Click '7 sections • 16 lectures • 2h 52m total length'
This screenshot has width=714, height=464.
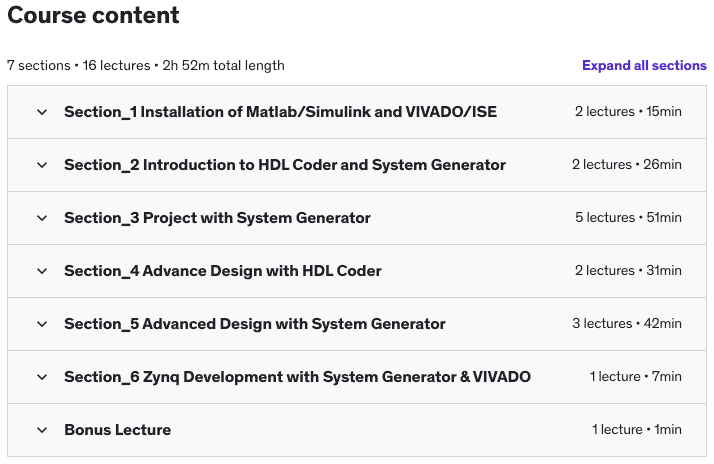pyautogui.click(x=146, y=66)
